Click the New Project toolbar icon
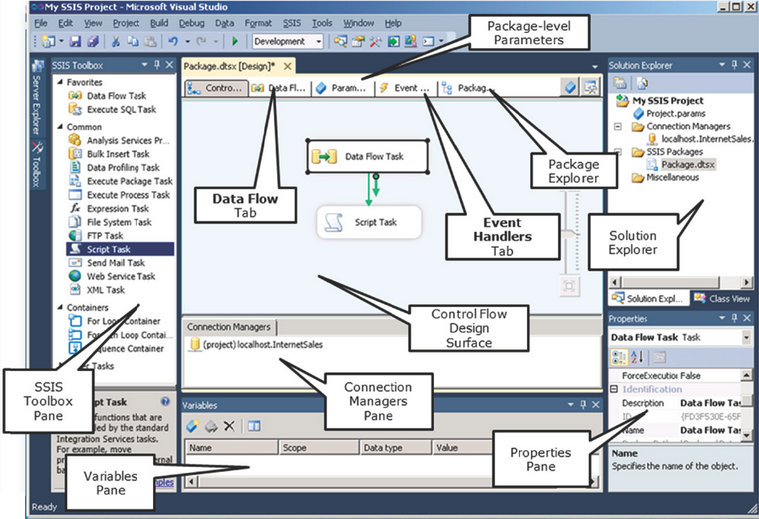Image resolution: width=759 pixels, height=519 pixels. [x=48, y=42]
